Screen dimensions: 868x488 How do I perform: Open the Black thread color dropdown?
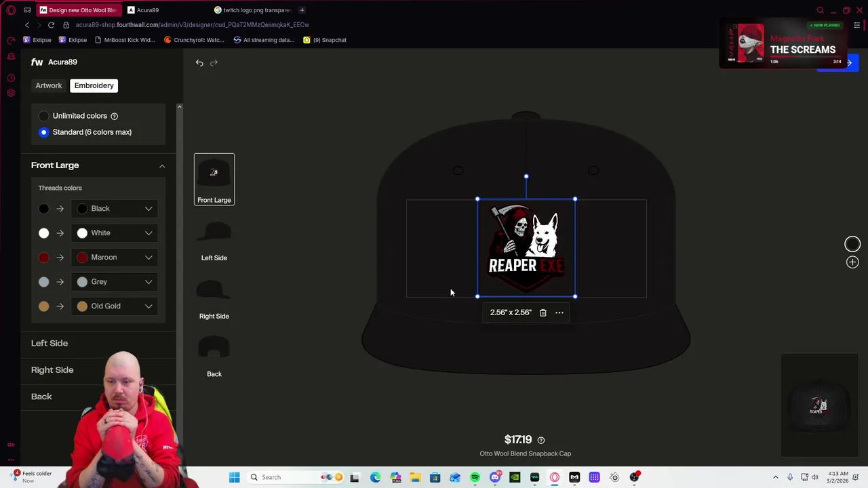click(x=115, y=209)
